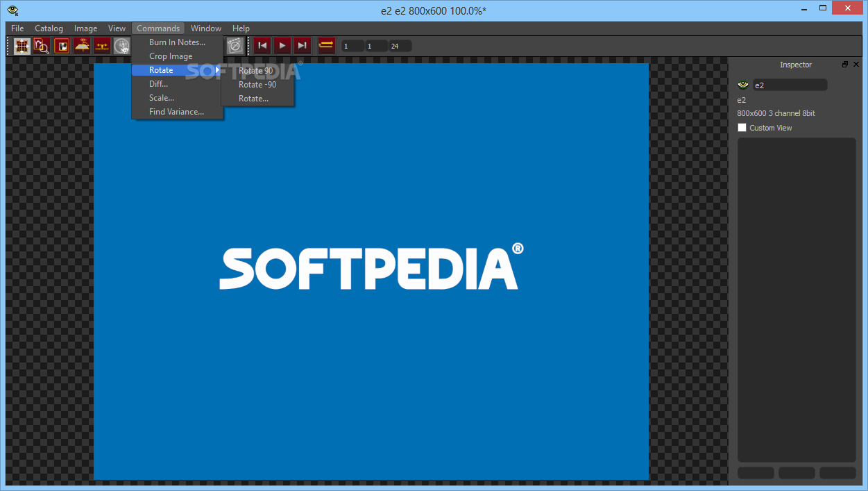Click the application eye icon in title bar

12,10
